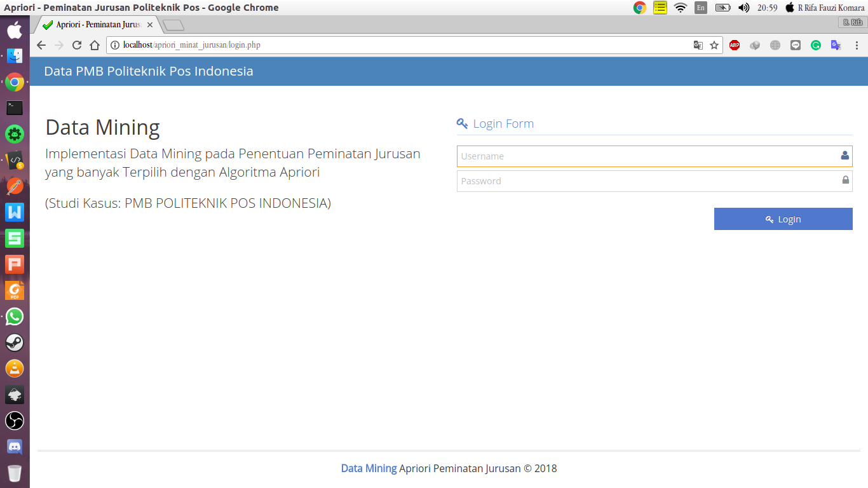Open the Trash in the dock
The image size is (868, 488).
click(x=15, y=473)
